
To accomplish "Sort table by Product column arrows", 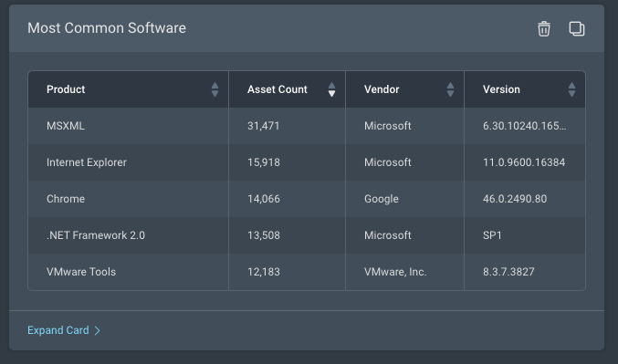I will tap(215, 89).
